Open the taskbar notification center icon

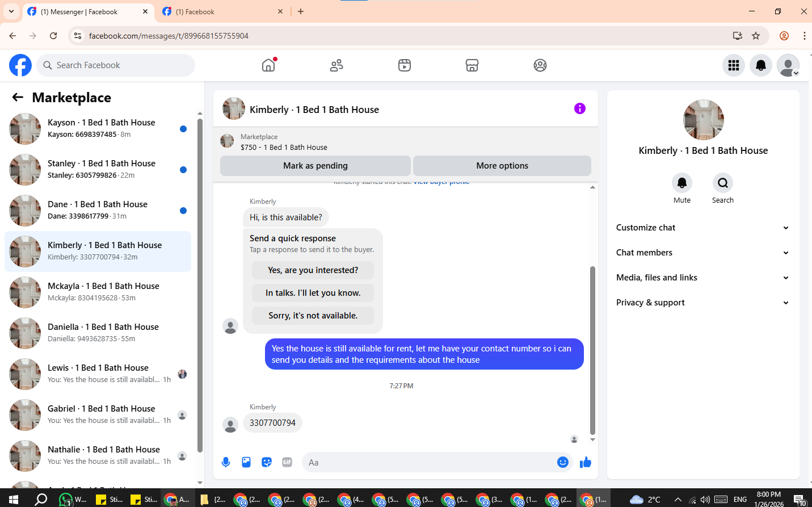800,500
